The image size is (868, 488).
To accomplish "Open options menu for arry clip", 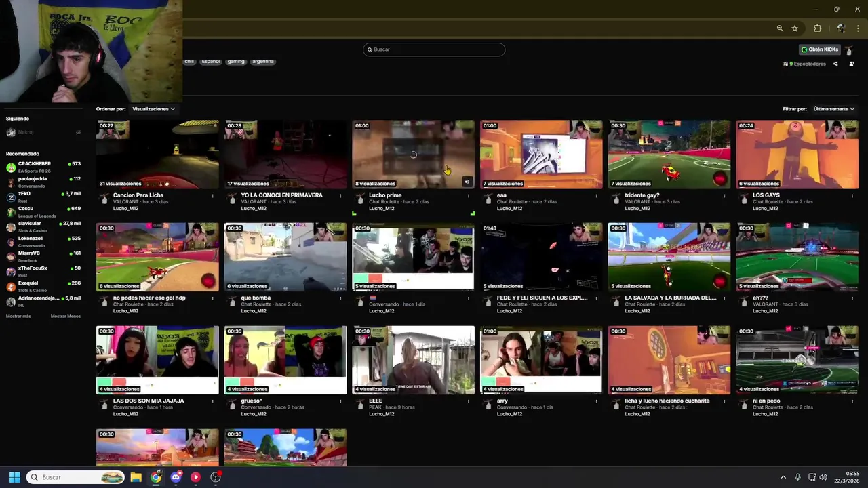I will [x=596, y=401].
